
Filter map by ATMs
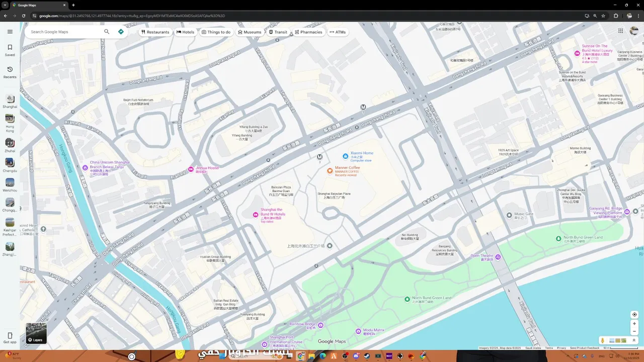338,32
